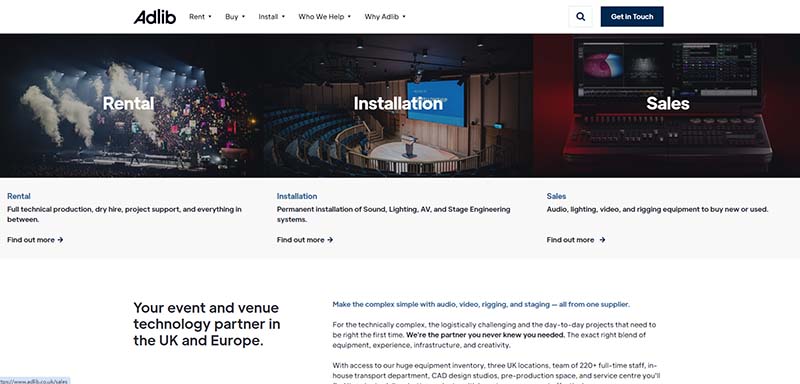Click the status bar URL www.adlib.co.uk/sales
The height and width of the screenshot is (384, 800).
[34, 381]
